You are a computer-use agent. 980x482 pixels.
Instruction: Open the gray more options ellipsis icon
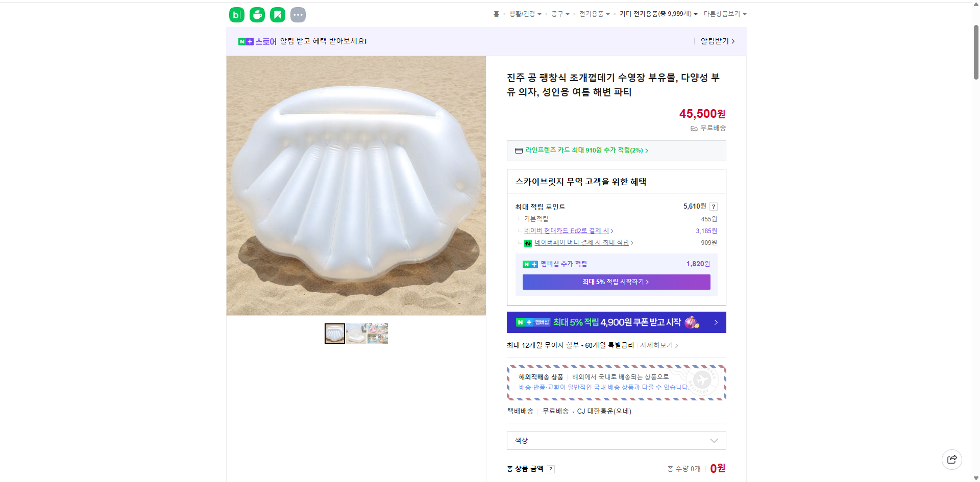pyautogui.click(x=298, y=15)
